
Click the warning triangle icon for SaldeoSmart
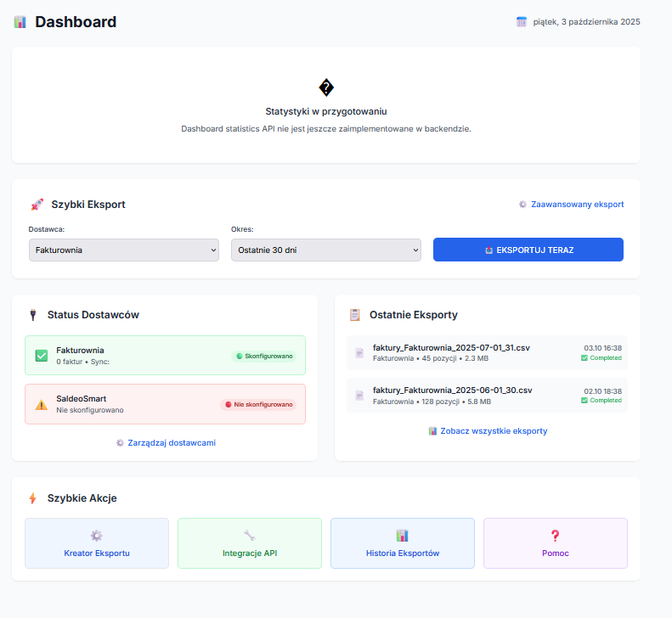41,404
